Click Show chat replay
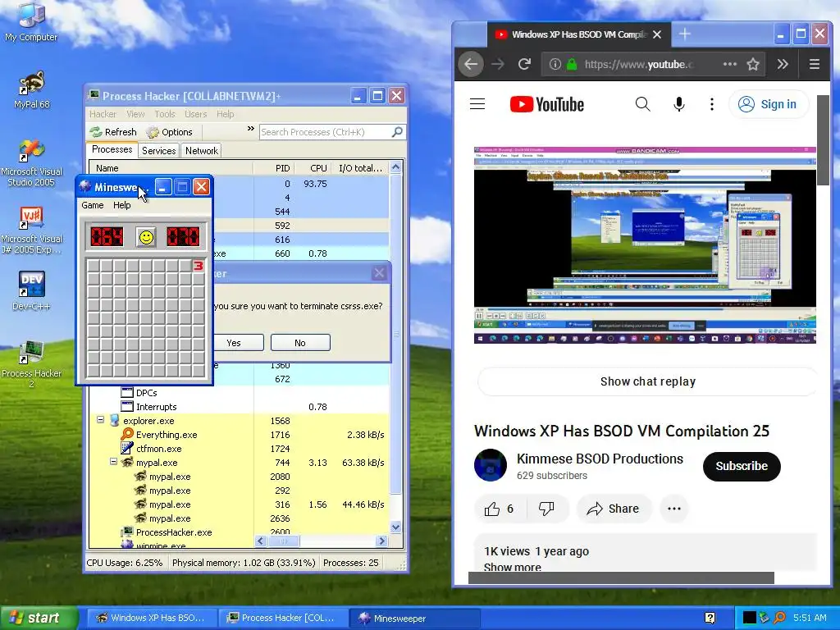840x630 pixels. [x=648, y=381]
